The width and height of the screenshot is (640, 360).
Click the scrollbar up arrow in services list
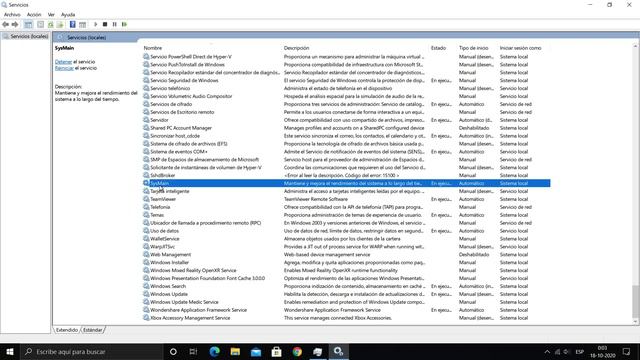pyautogui.click(x=635, y=46)
